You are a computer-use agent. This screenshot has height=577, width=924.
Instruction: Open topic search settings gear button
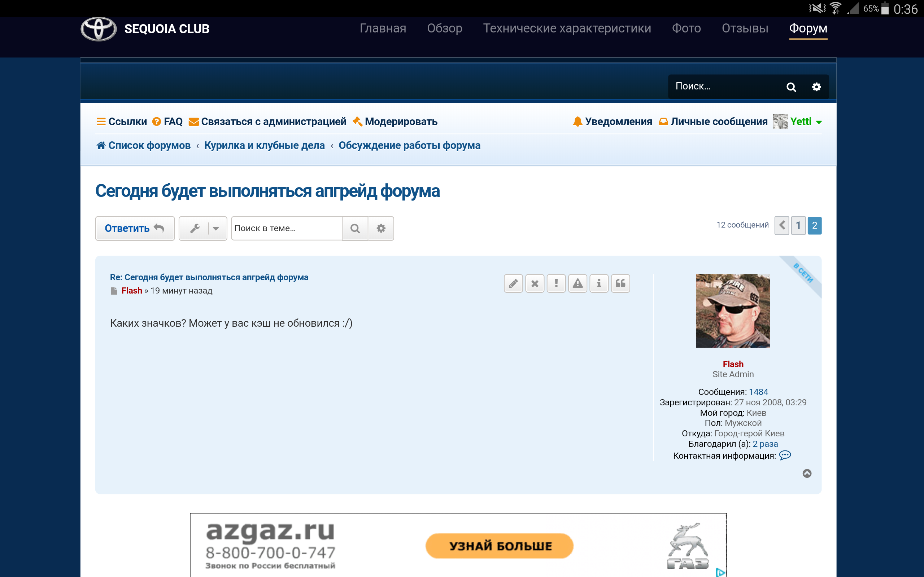pyautogui.click(x=381, y=228)
